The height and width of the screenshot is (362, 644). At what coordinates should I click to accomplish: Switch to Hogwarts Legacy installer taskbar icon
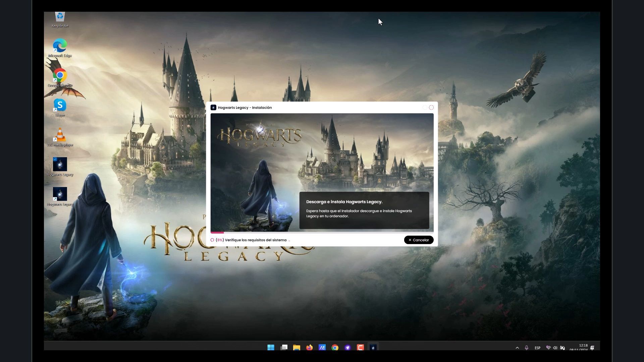point(373,348)
